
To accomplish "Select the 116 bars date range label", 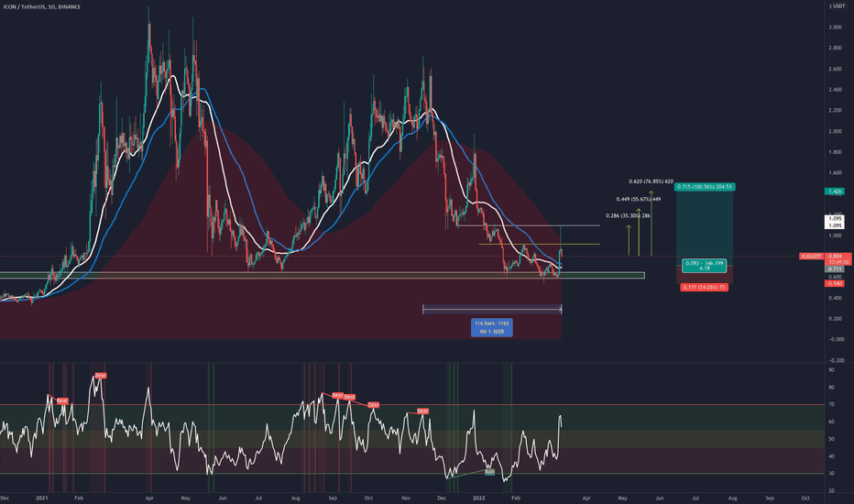I will 492,327.
